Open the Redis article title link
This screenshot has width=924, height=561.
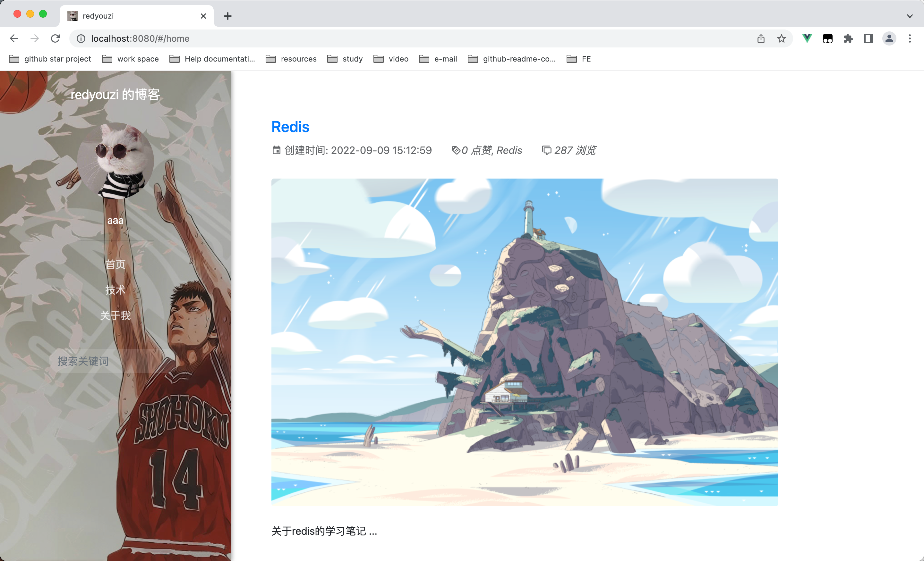(290, 127)
